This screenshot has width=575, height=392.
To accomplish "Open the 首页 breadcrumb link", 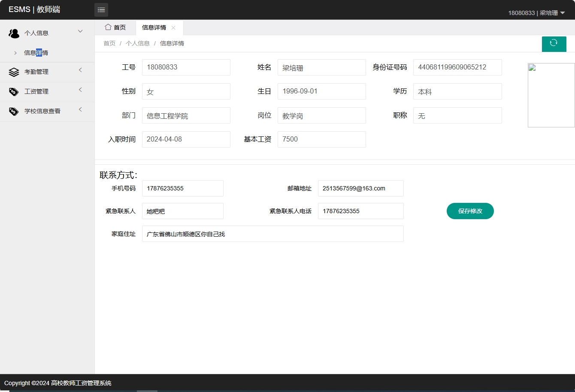I will 109,43.
